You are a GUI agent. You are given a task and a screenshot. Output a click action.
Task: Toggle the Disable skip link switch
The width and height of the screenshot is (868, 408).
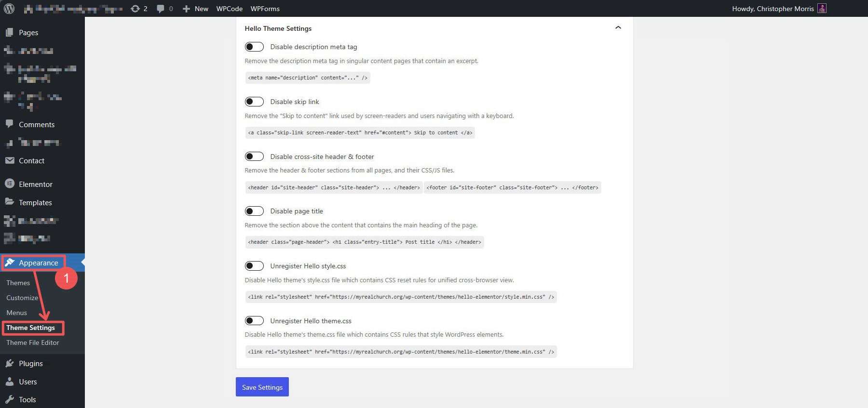click(254, 101)
